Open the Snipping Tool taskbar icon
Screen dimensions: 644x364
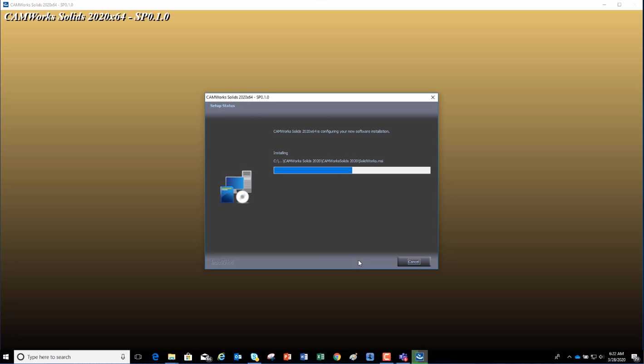[x=271, y=357]
